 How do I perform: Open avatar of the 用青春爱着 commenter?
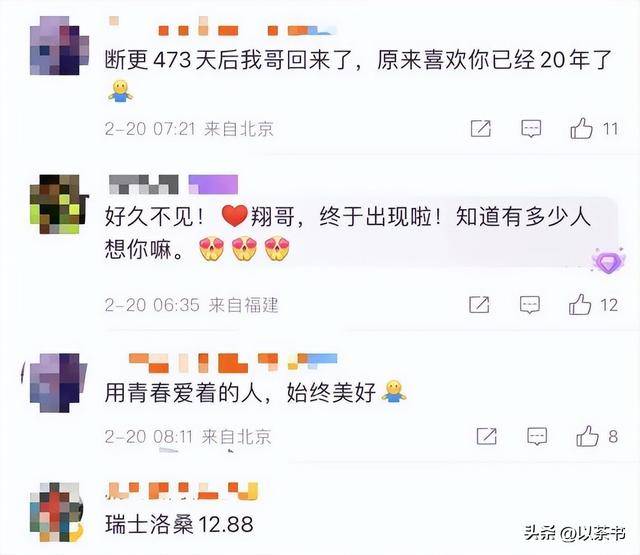tap(57, 383)
